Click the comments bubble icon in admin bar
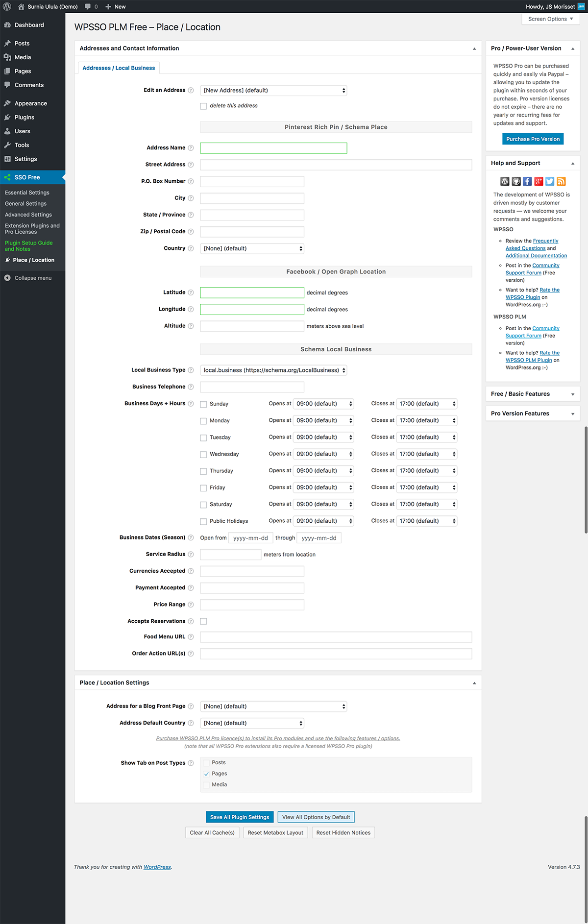588x924 pixels. pos(88,7)
